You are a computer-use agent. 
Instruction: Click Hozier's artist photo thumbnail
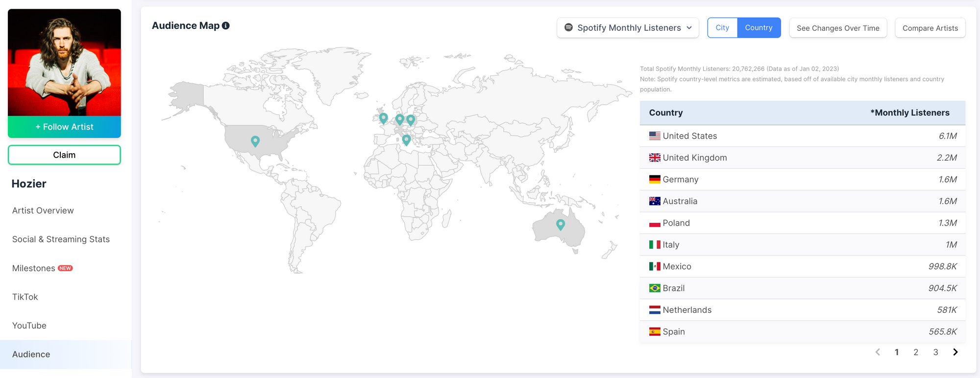pyautogui.click(x=64, y=62)
